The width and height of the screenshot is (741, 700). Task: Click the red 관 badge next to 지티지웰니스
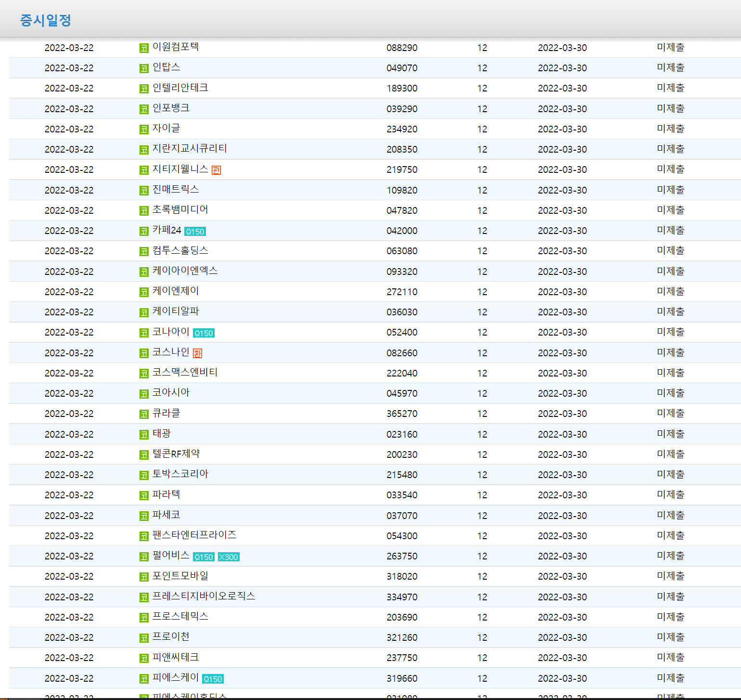(x=217, y=170)
